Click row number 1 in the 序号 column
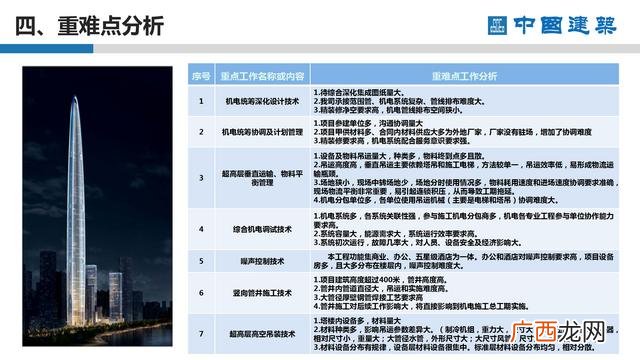The height and width of the screenshot is (360, 640). (201, 101)
